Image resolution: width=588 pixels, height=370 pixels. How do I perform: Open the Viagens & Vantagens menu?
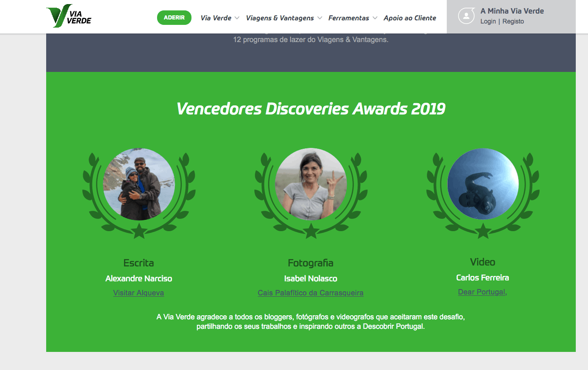click(280, 18)
